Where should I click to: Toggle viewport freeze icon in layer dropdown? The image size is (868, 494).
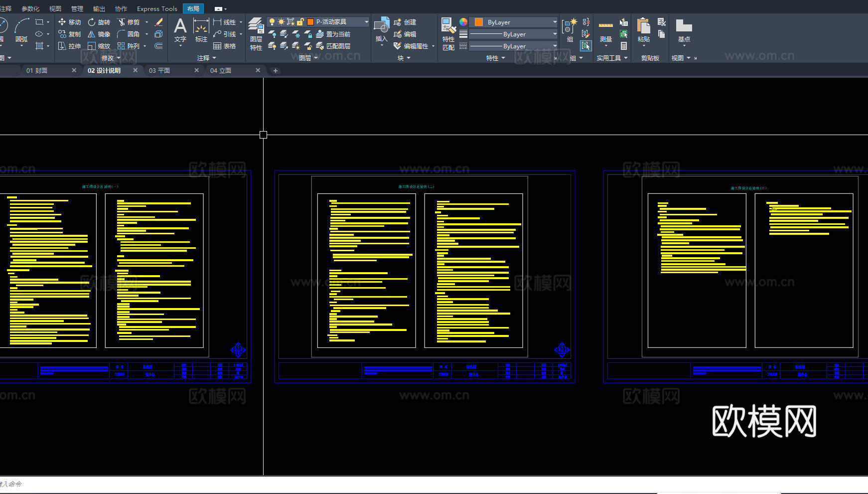click(291, 22)
